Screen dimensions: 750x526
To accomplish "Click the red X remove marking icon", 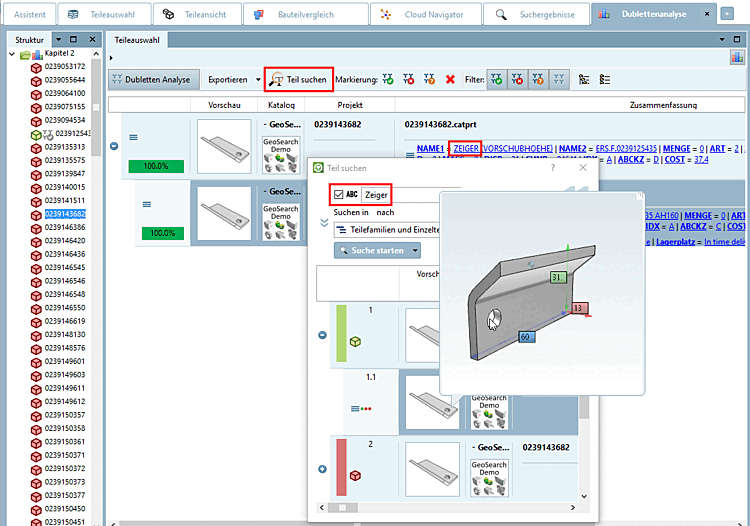I will click(450, 80).
